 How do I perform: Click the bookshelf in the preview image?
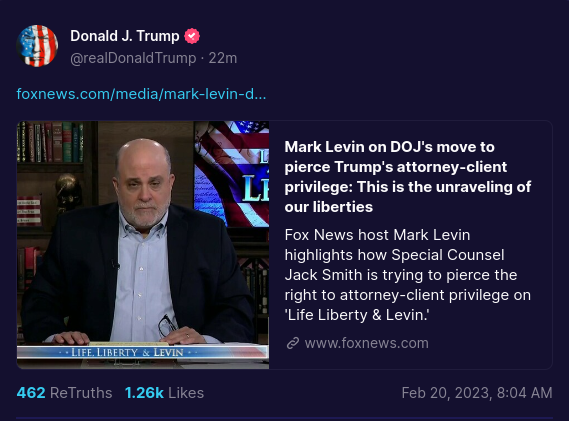point(51,142)
